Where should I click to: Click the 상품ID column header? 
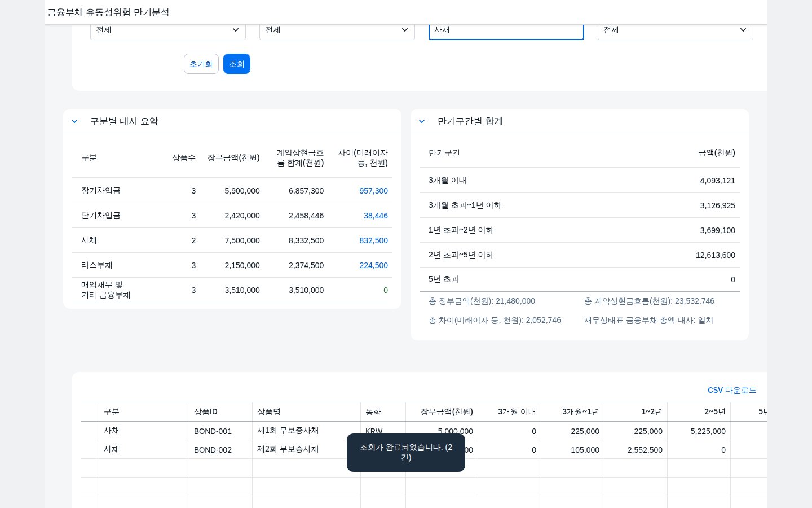coord(220,412)
